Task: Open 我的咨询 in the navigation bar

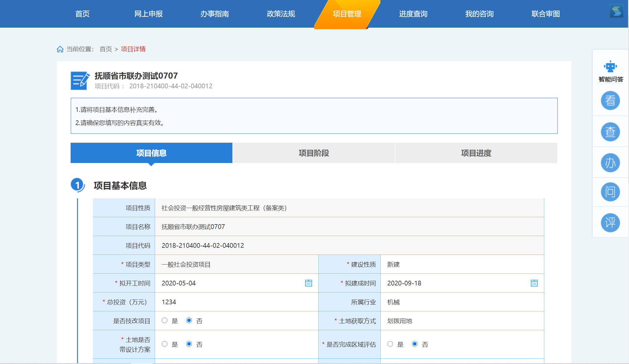Action: coord(480,14)
